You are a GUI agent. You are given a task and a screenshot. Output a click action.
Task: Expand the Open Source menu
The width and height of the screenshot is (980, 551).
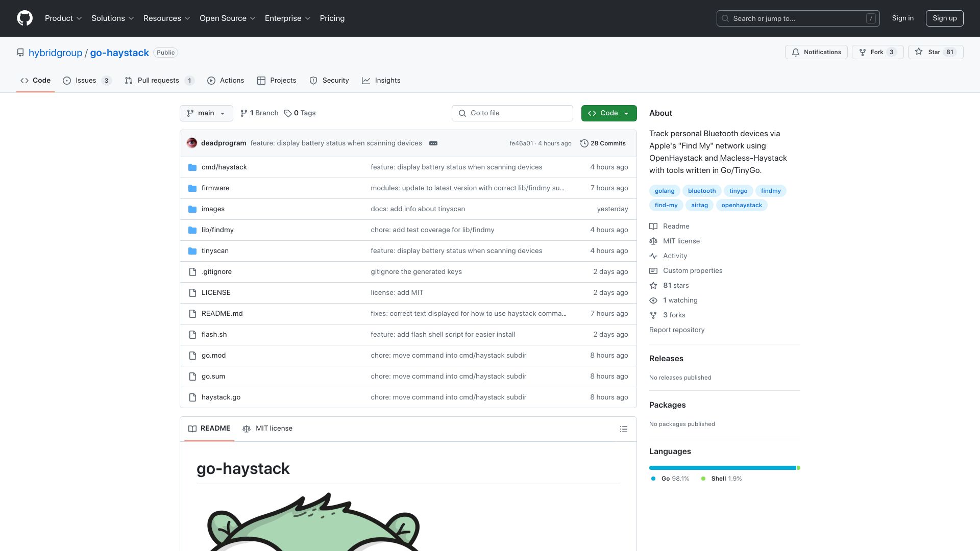pos(228,18)
